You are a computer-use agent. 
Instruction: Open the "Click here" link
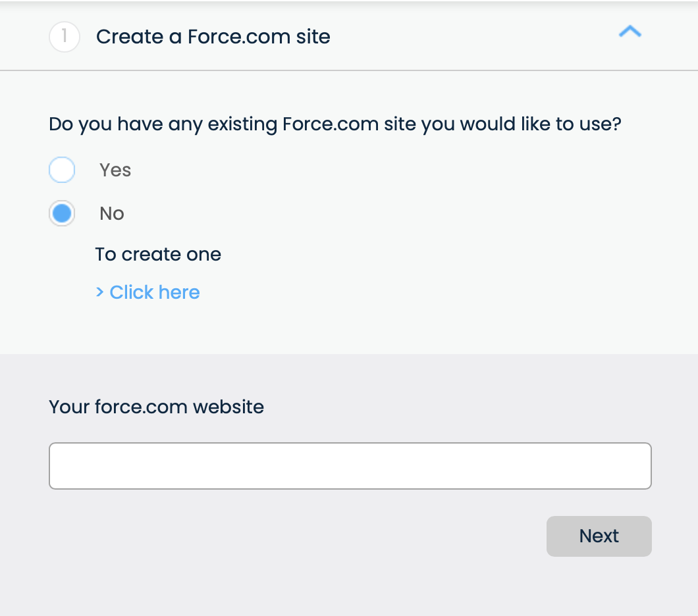click(154, 292)
